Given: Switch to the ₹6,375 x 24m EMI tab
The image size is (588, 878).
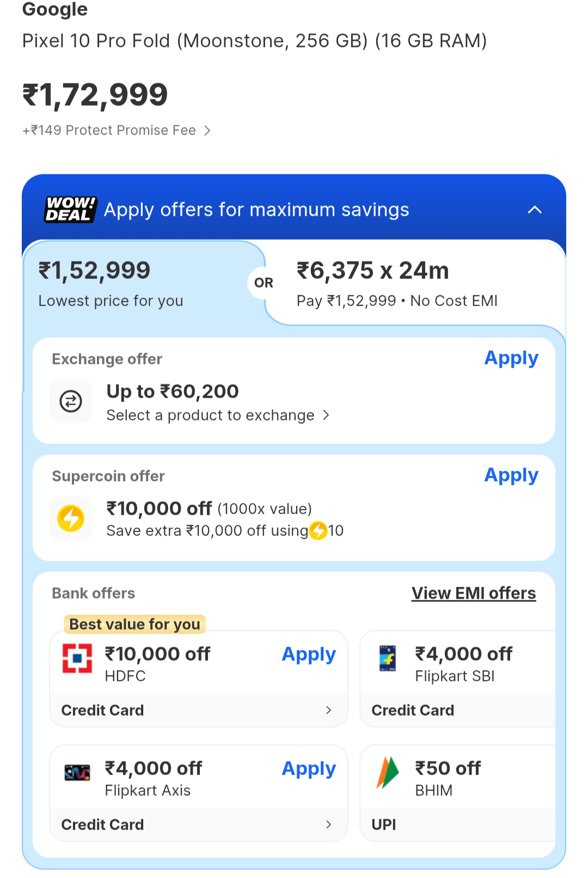Looking at the screenshot, I should 397,284.
